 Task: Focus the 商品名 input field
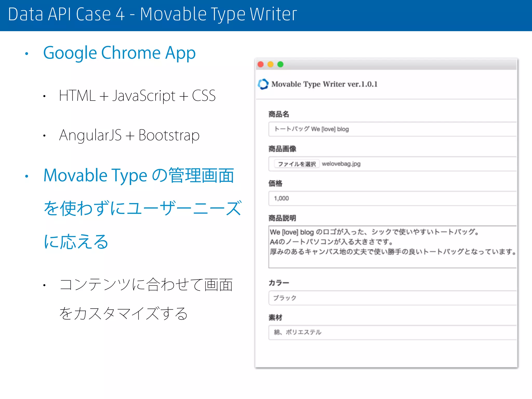(393, 129)
